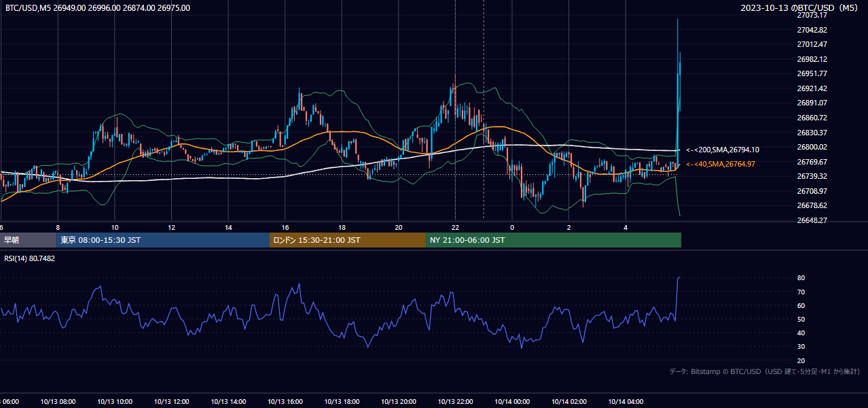Click bottom axis date 10/13 08:00
Screen dimensions: 868x408
tap(58, 401)
